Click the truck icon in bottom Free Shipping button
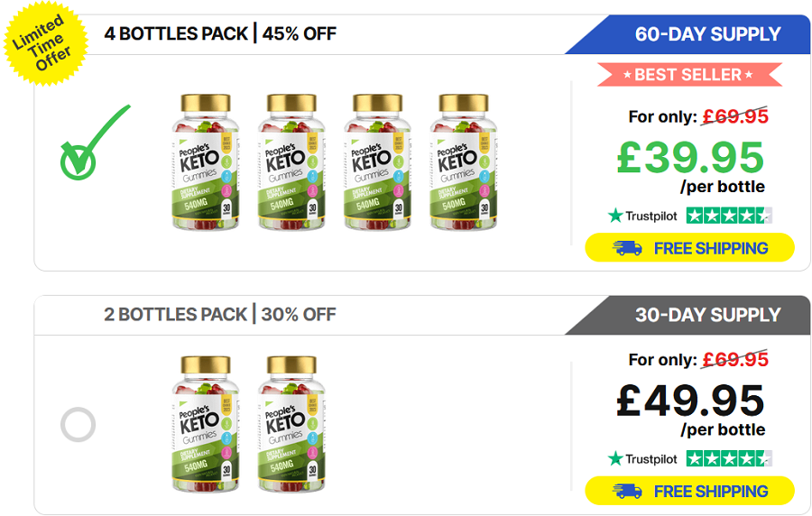This screenshot has height=516, width=812. pyautogui.click(x=627, y=491)
